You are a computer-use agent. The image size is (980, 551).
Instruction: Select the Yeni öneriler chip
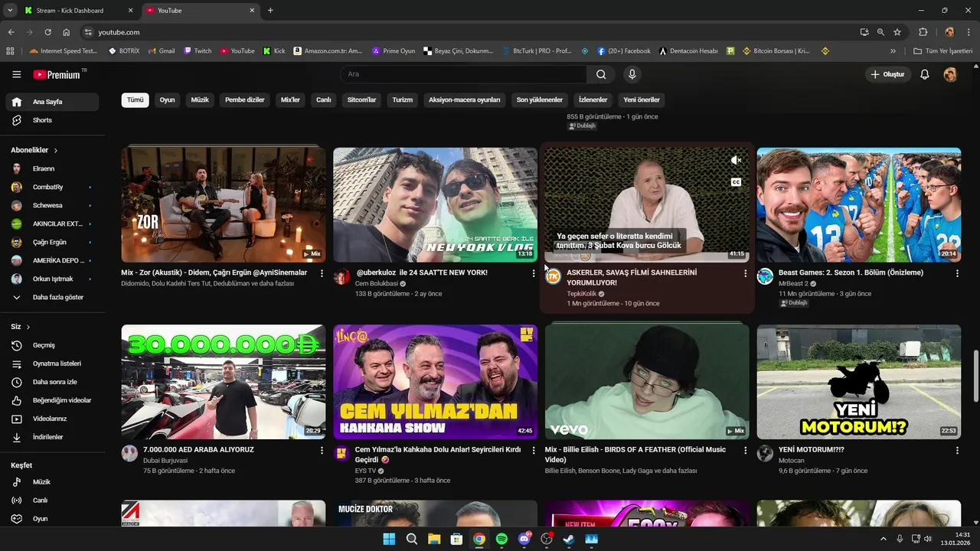tap(642, 100)
